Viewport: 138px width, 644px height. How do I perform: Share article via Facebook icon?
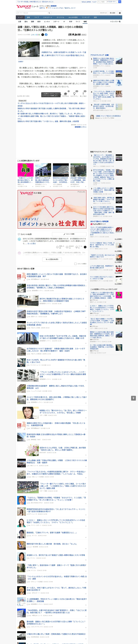[46, 35]
